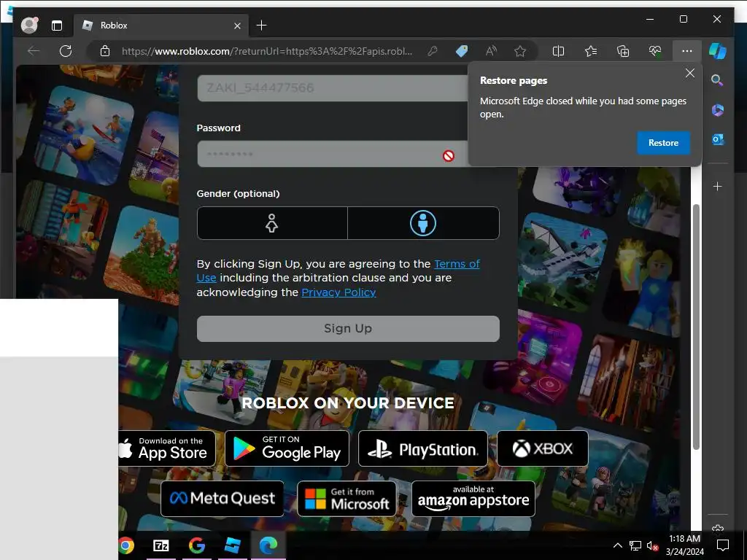
Task: Open the Microsoft 365 sidebar icon
Action: 718,110
